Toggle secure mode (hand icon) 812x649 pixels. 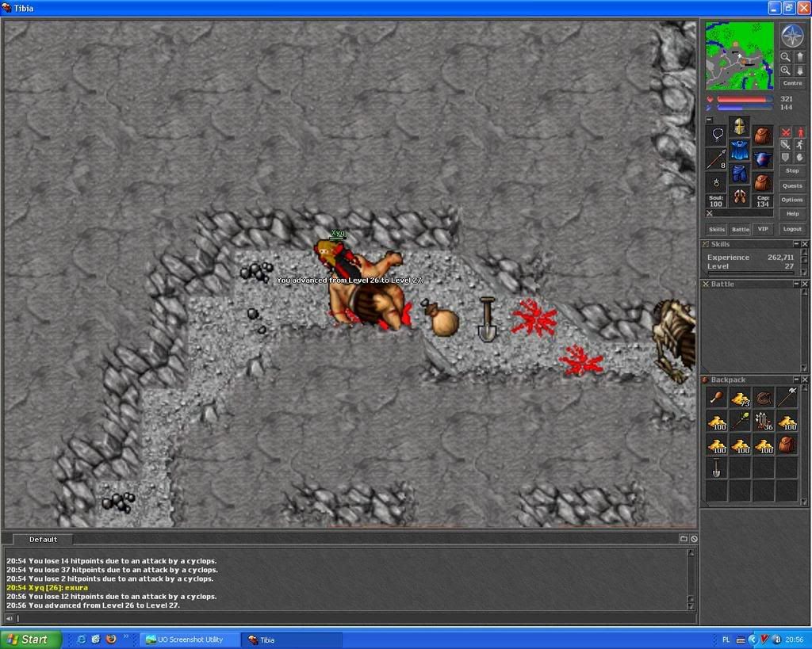click(x=800, y=158)
